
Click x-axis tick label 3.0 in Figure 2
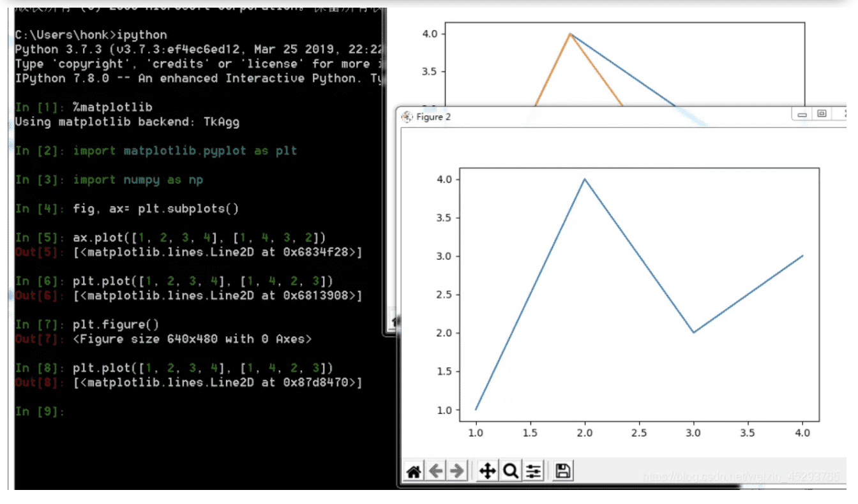pyautogui.click(x=693, y=433)
